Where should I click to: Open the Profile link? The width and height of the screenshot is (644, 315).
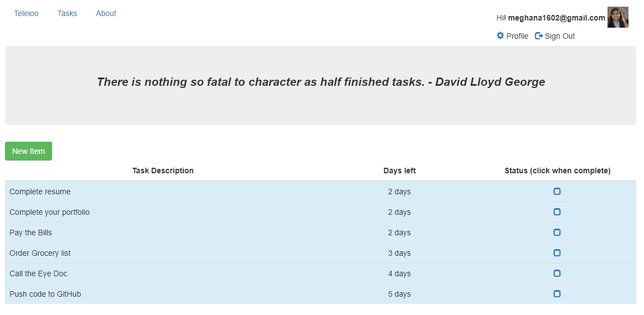[x=517, y=36]
